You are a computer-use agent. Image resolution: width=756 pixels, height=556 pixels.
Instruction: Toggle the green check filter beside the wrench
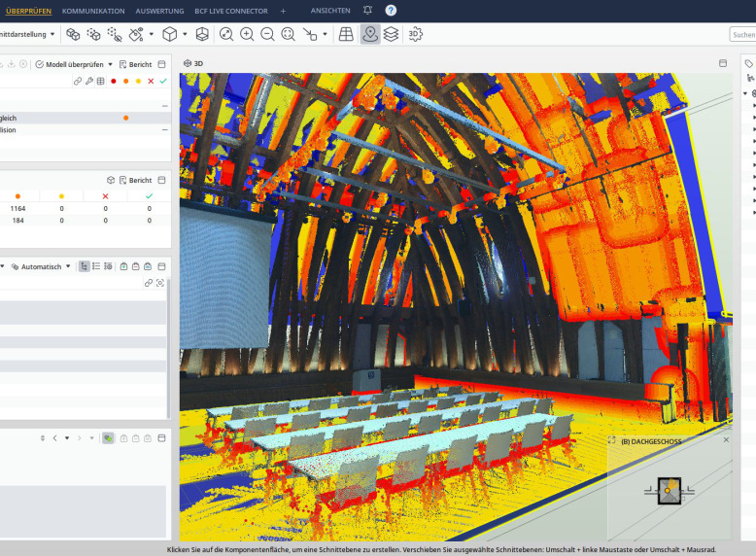[x=163, y=81]
